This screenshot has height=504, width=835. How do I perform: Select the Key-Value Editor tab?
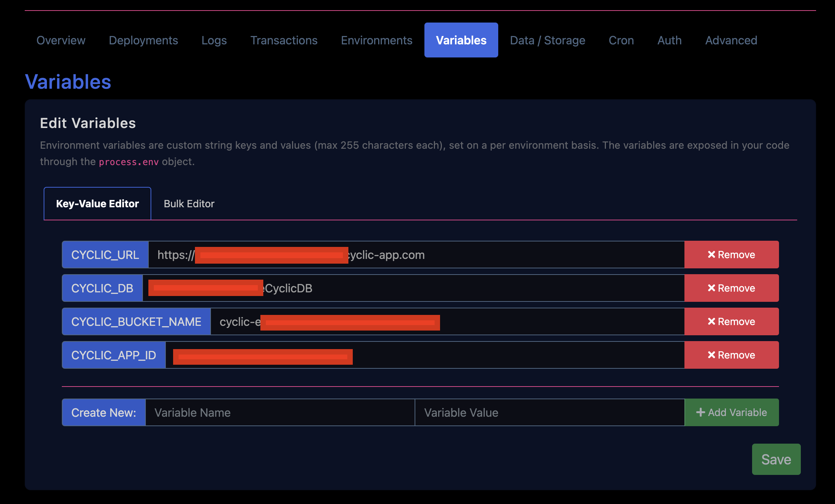tap(97, 204)
